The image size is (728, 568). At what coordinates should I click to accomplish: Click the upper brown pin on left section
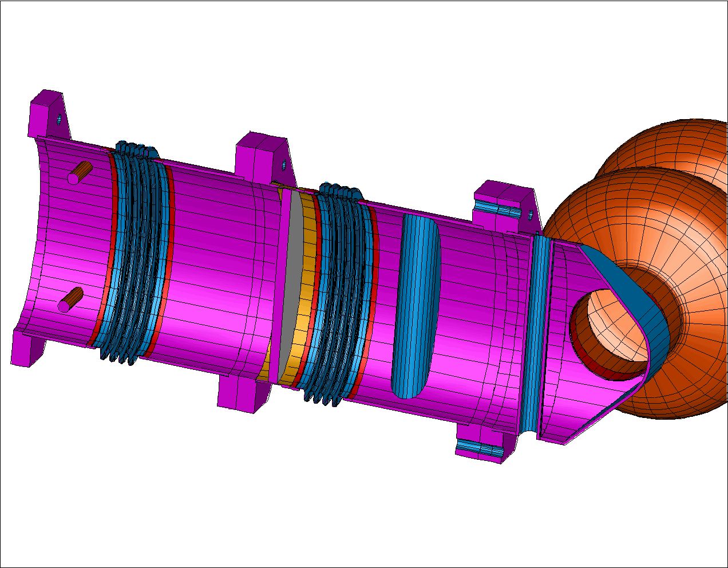(79, 172)
